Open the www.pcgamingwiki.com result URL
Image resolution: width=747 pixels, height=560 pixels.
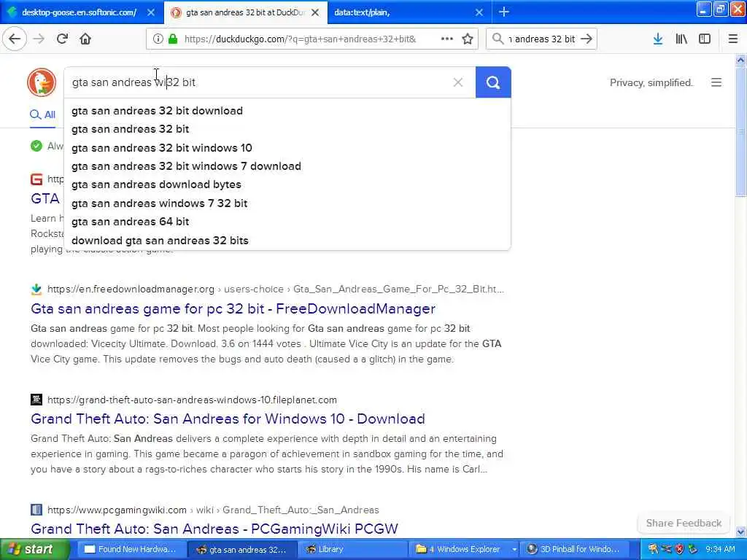coord(213,510)
